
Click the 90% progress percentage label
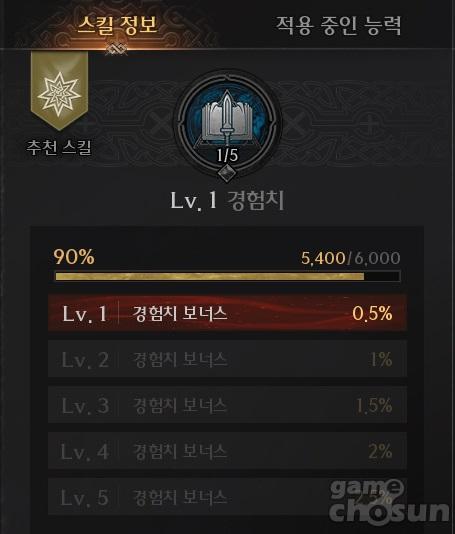pos(74,257)
